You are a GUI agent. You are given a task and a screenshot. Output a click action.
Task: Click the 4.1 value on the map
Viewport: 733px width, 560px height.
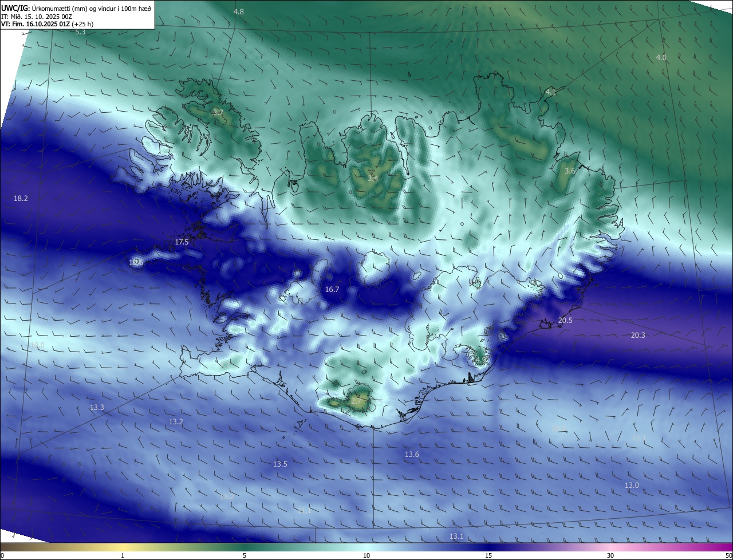click(551, 92)
